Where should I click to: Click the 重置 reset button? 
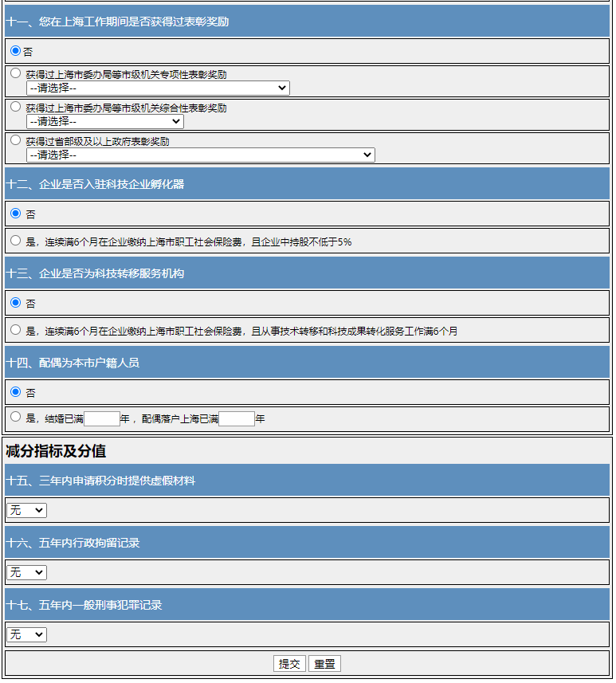(x=324, y=664)
